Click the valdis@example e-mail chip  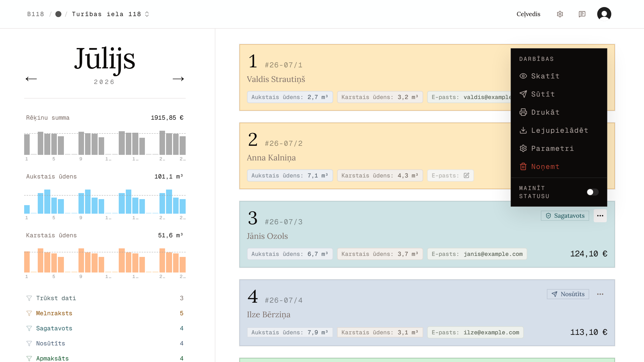pyautogui.click(x=469, y=97)
